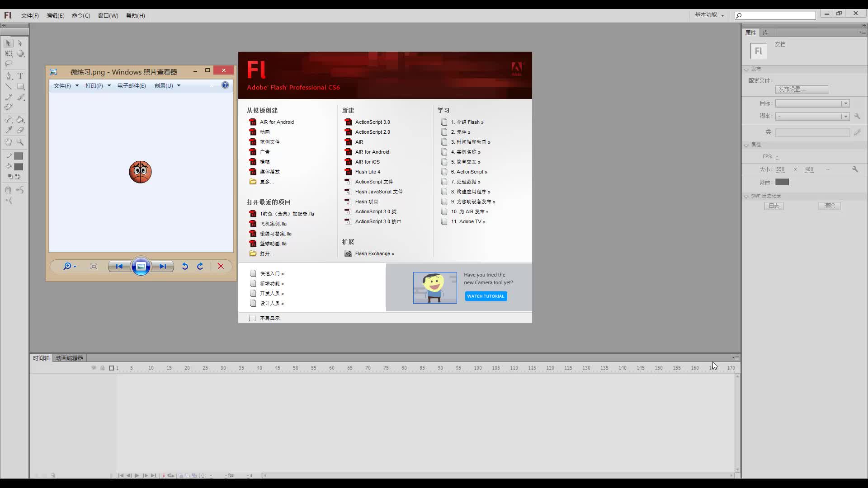This screenshot has height=488, width=868.
Task: Open the 帮助(H) menu
Action: [136, 15]
